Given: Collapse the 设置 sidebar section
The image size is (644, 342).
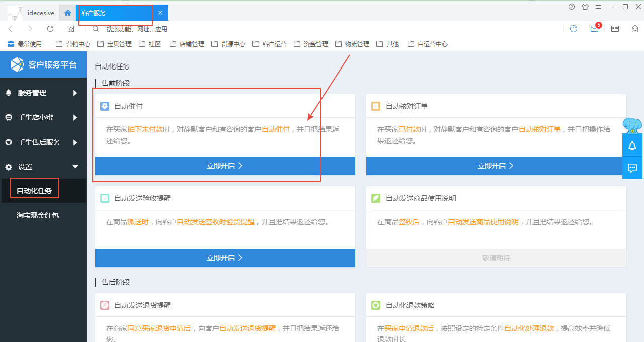Looking at the screenshot, I should pos(43,167).
